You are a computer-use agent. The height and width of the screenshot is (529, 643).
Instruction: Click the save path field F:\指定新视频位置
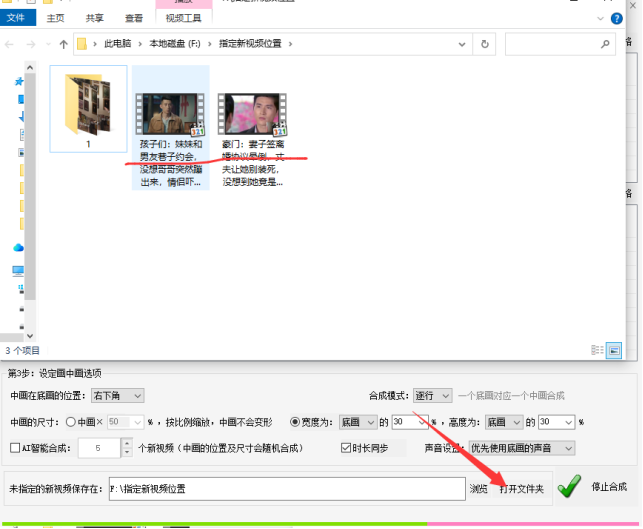click(x=287, y=489)
